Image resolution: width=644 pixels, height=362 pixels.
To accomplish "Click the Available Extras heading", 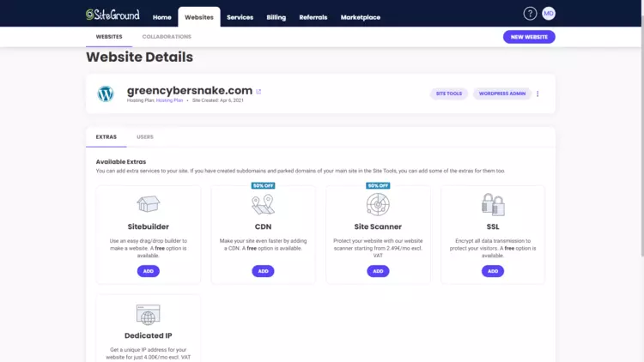I will pos(121,162).
